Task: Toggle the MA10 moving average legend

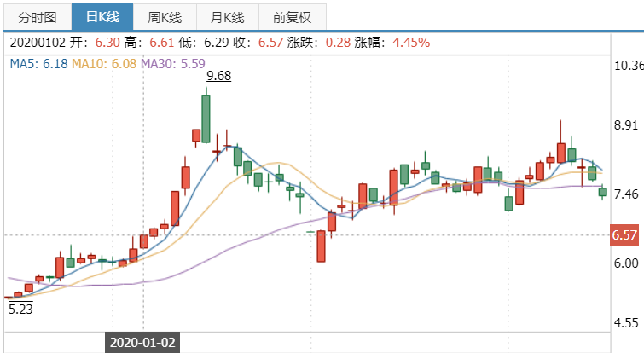Action: click(x=105, y=63)
